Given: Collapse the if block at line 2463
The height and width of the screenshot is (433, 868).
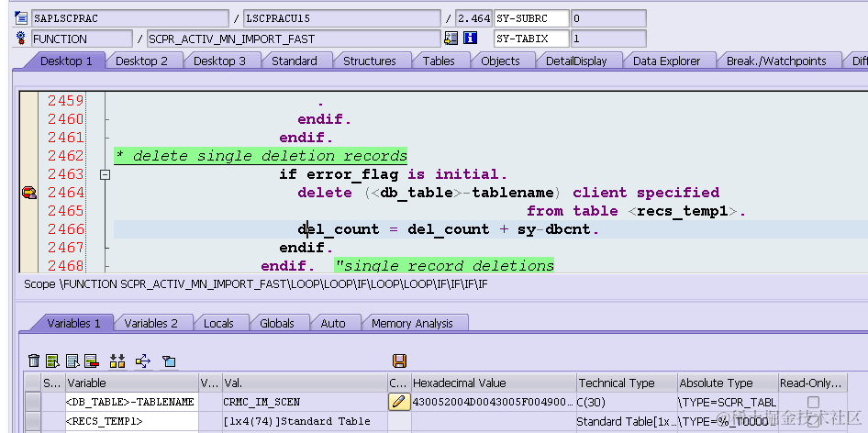Looking at the screenshot, I should click(x=106, y=175).
